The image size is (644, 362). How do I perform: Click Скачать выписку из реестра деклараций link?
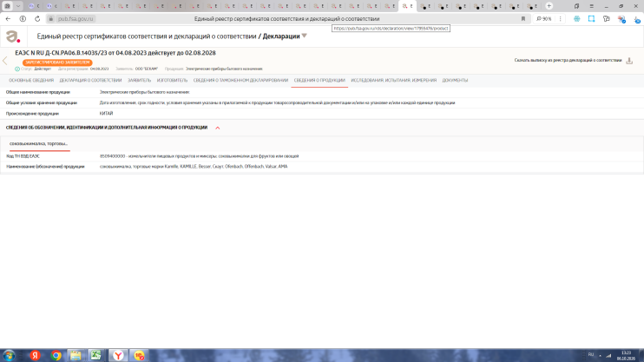point(568,61)
